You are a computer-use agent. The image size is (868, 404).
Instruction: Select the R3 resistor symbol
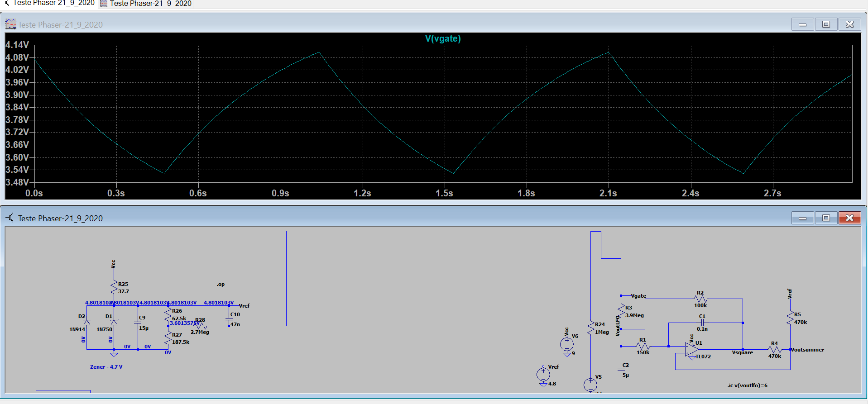point(621,311)
